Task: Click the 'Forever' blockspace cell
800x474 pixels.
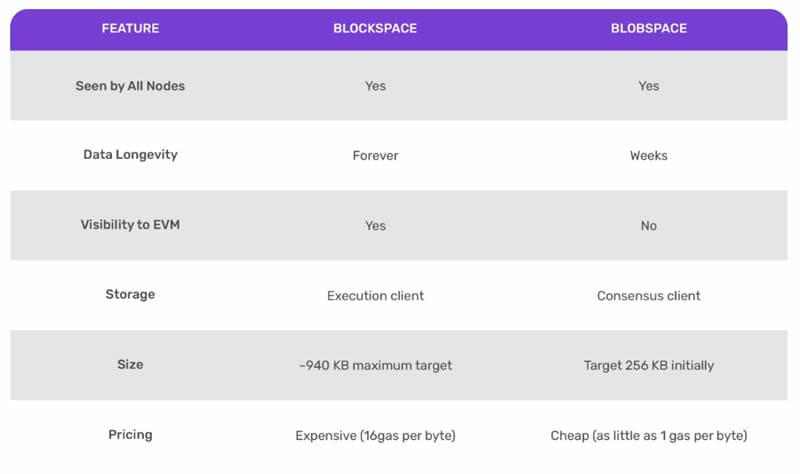Action: tap(375, 156)
